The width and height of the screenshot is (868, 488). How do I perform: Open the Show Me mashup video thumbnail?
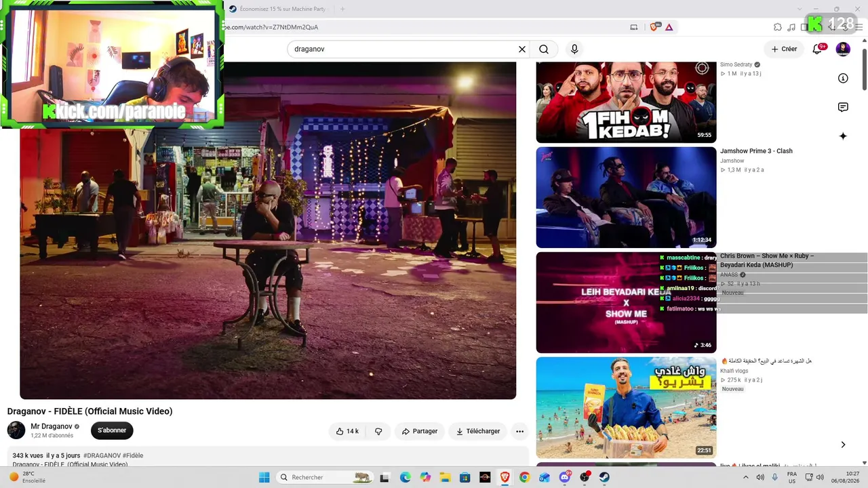[x=626, y=302]
